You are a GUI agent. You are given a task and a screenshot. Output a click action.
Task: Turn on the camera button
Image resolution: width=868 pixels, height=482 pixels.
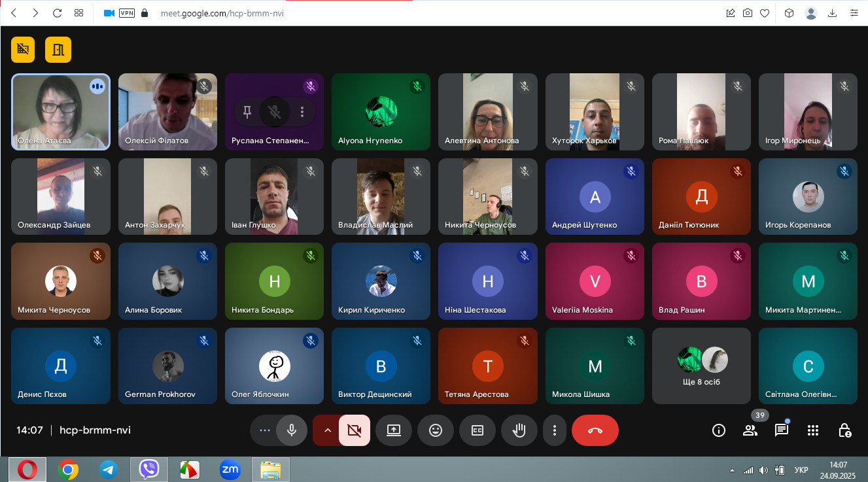tap(355, 430)
